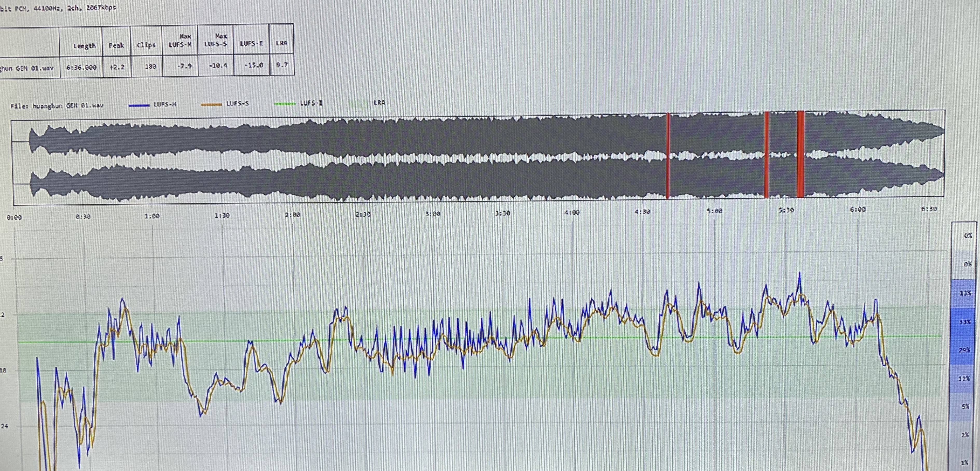Viewport: 980px width, 471px height.
Task: Click the 24 loudness axis label
Action: pos(4,426)
